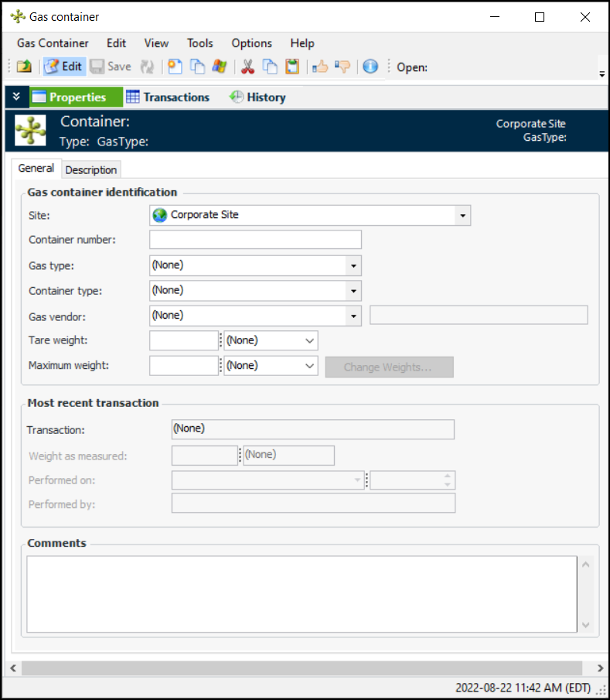610x700 pixels.
Task: Click the Paste clipboard icon
Action: (292, 67)
